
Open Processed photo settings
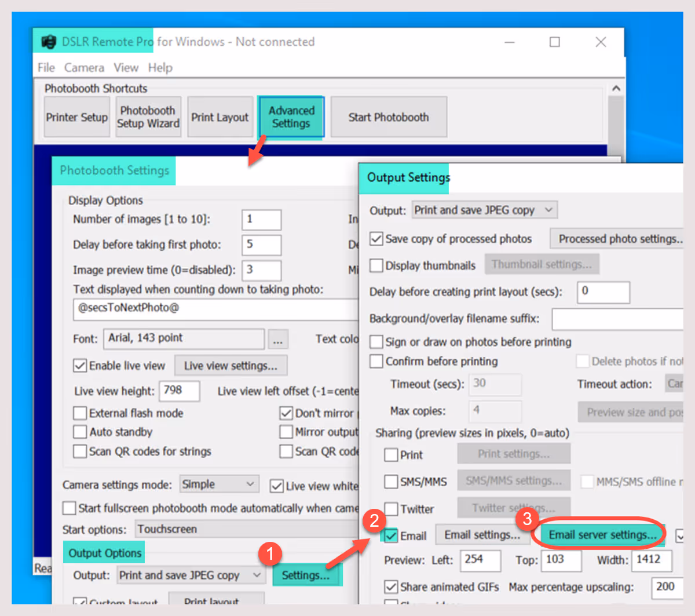tap(617, 239)
